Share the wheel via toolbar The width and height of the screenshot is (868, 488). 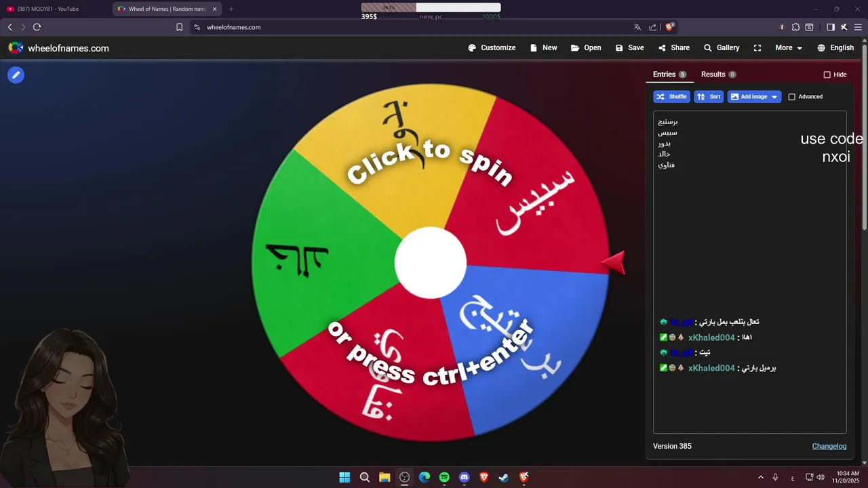(673, 48)
